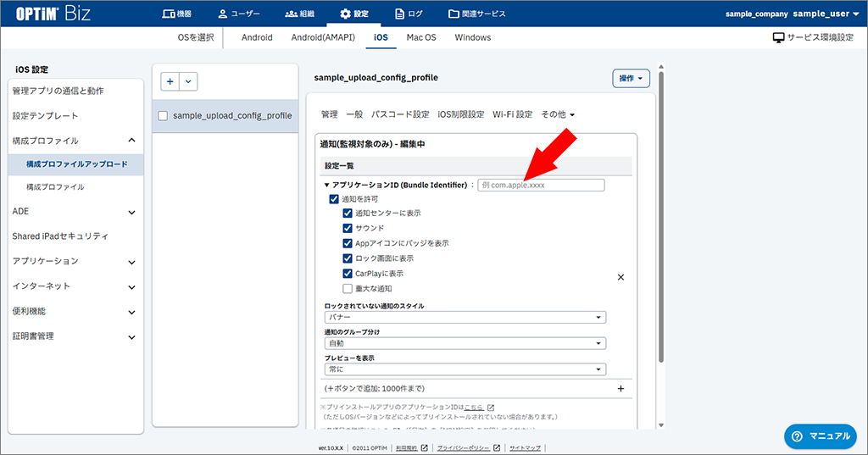Open the sample_user account dropdown
This screenshot has height=455, width=868.
[826, 14]
